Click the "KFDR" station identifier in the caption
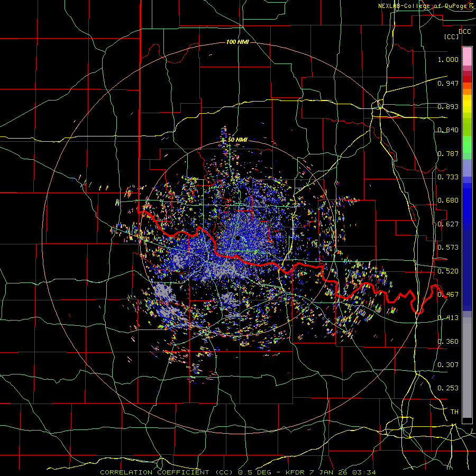 [296, 472]
